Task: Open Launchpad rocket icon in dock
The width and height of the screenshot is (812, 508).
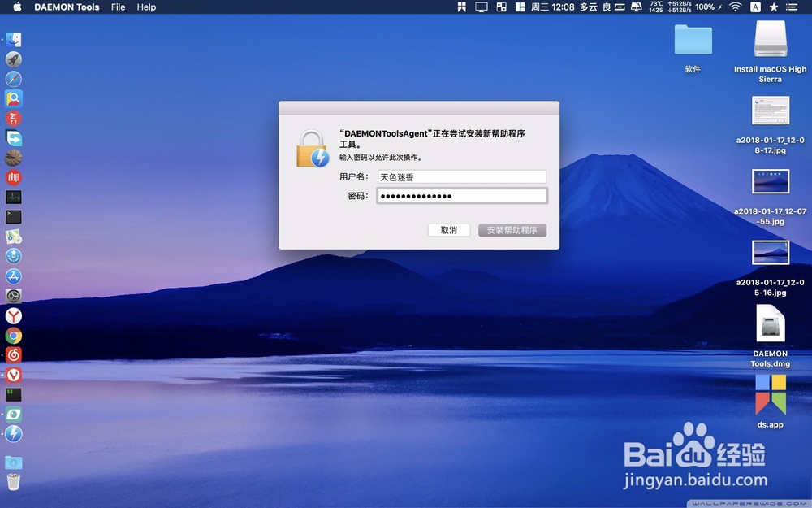Action: 14,59
